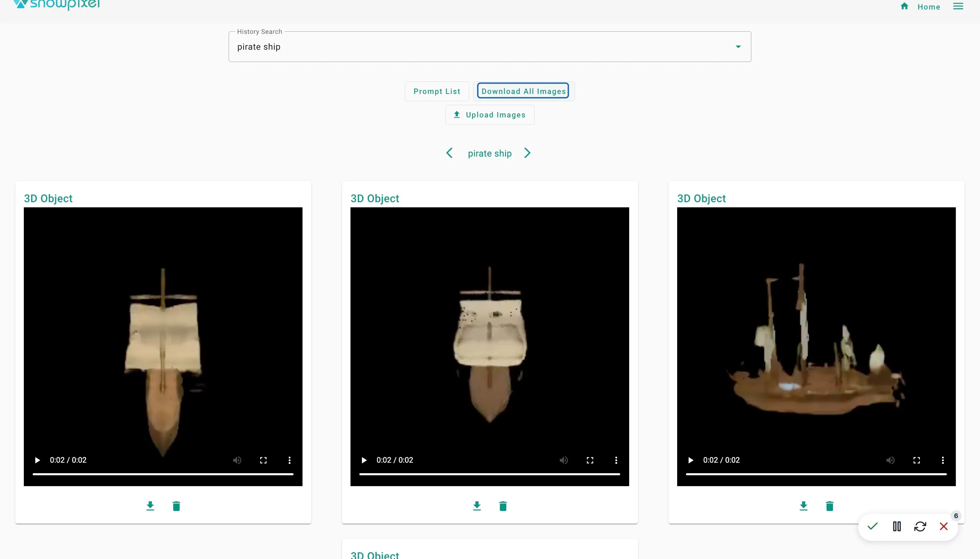Expand the History Search dropdown arrow

[x=738, y=47]
